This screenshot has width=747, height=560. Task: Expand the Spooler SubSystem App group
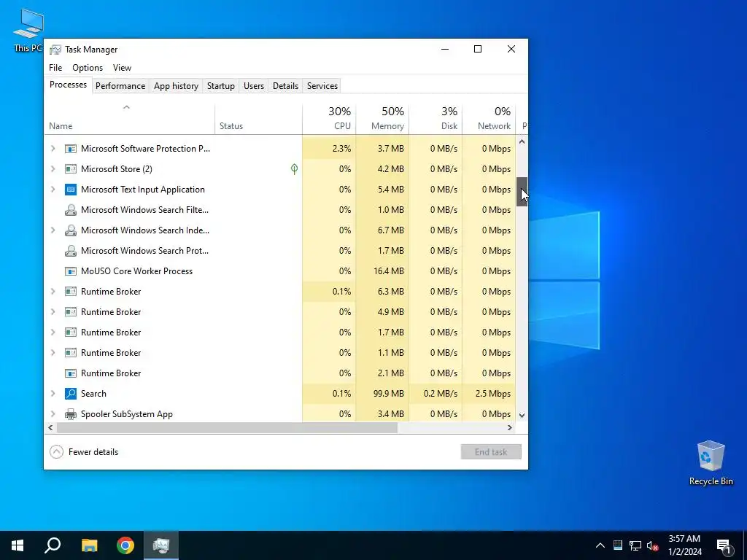point(53,414)
